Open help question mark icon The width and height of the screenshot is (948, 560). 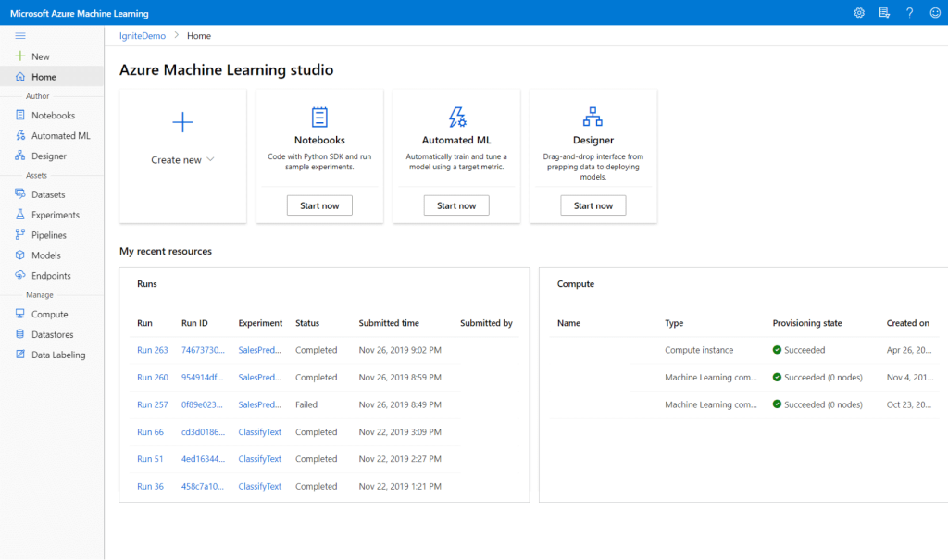(909, 13)
